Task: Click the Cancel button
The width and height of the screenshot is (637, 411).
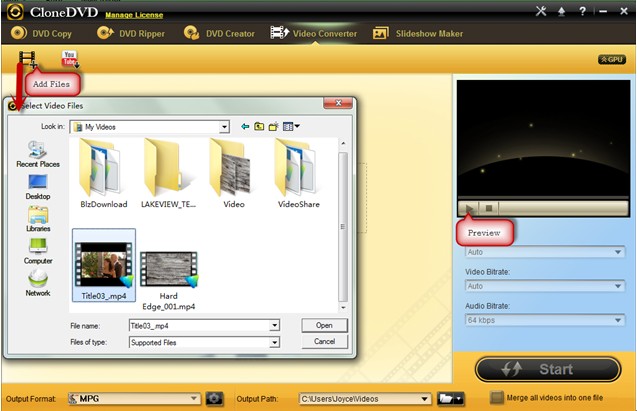Action: [x=324, y=342]
